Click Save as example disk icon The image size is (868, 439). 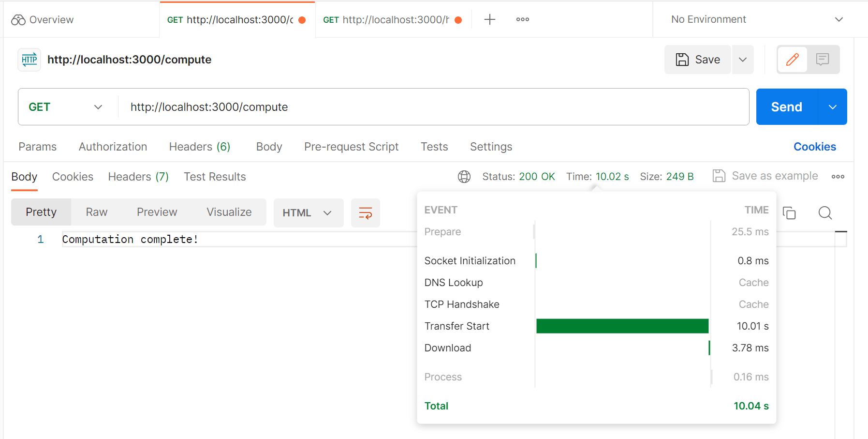click(x=719, y=176)
